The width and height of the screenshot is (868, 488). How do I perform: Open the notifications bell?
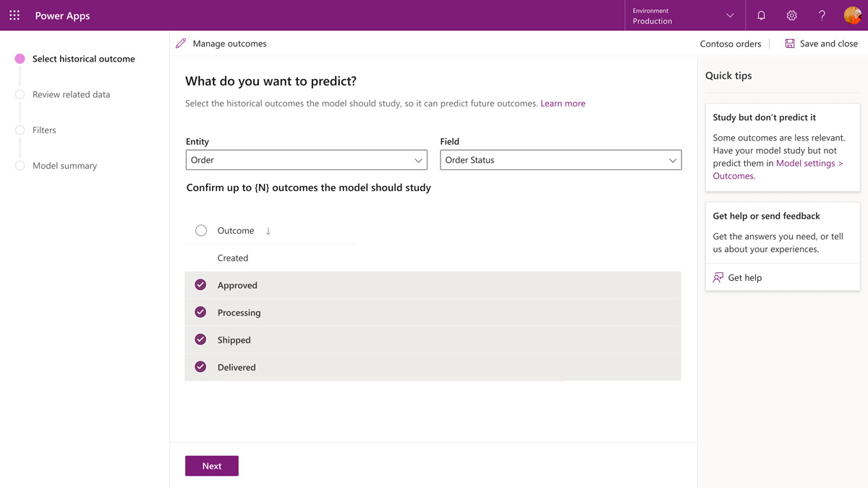tap(761, 15)
